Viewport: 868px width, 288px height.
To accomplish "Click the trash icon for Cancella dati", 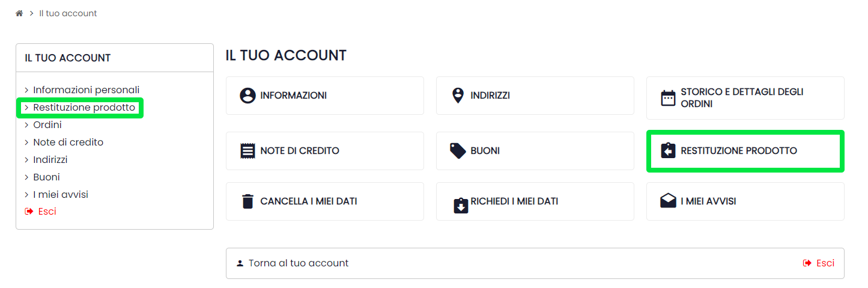I will [247, 201].
